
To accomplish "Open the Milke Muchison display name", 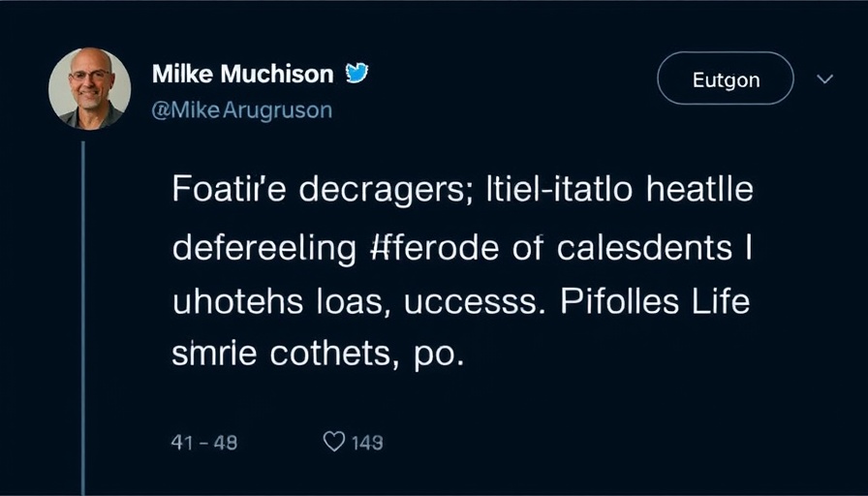I will [x=242, y=74].
